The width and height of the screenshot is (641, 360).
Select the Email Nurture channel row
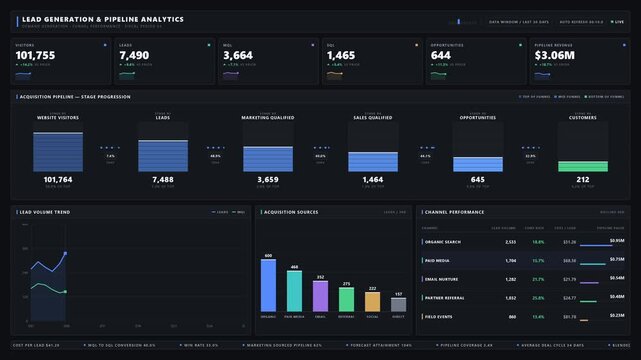pyautogui.click(x=523, y=279)
